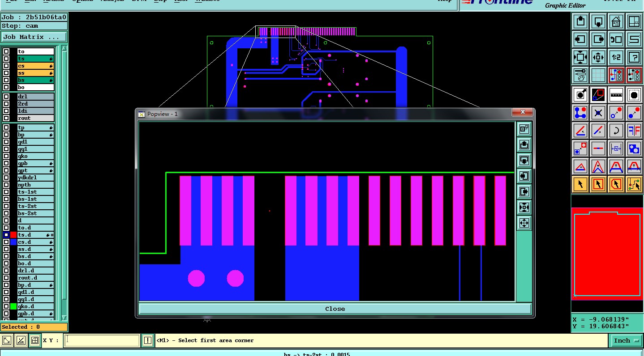Select the bs.d layer name
This screenshot has height=356, width=644.
tap(35, 256)
